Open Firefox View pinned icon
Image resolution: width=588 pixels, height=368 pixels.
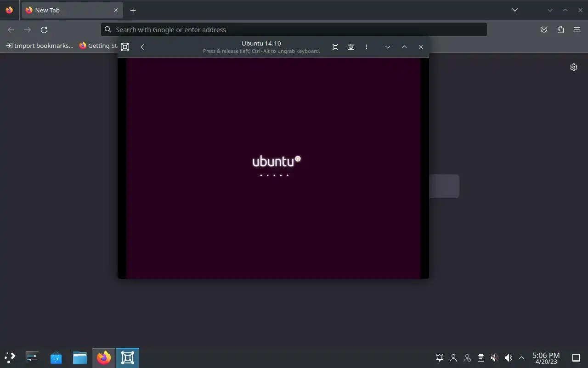[x=9, y=10]
